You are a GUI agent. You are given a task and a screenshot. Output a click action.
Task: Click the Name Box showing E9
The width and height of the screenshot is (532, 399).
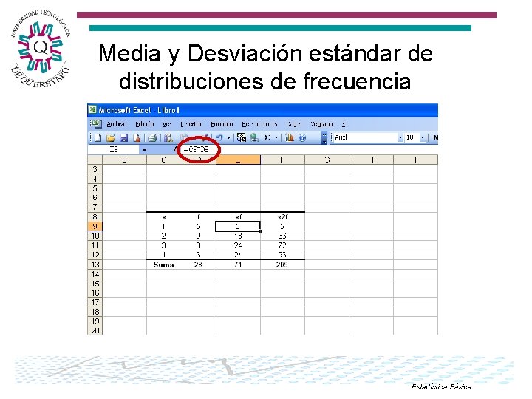(x=114, y=149)
